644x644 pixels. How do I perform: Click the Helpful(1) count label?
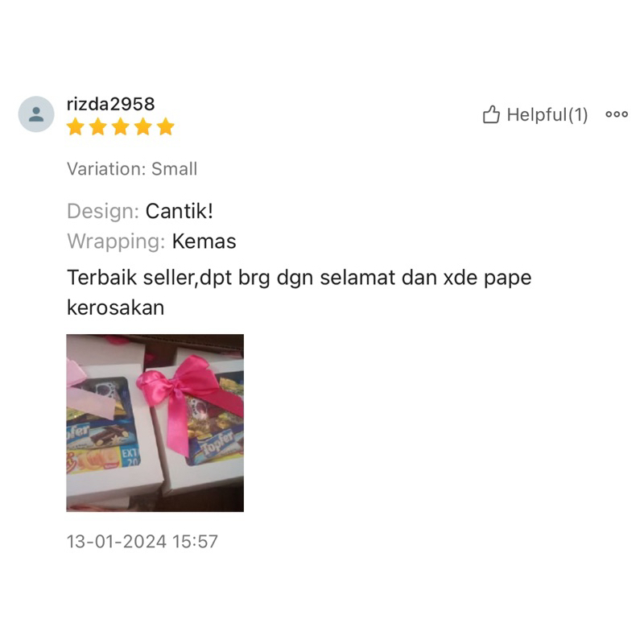(x=547, y=114)
